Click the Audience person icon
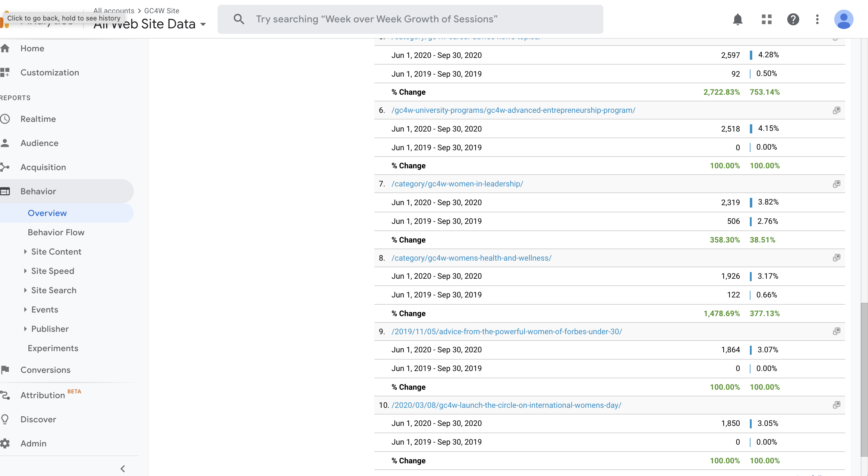 (5, 143)
